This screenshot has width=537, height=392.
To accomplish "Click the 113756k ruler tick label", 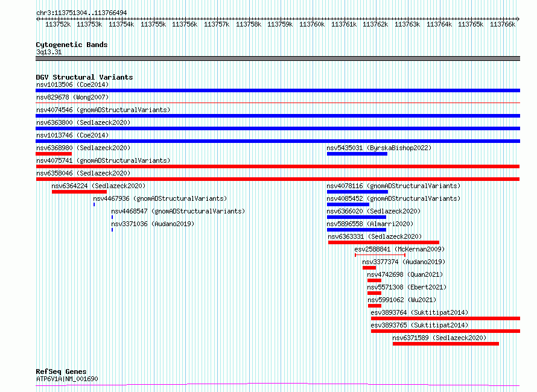I will (x=185, y=24).
